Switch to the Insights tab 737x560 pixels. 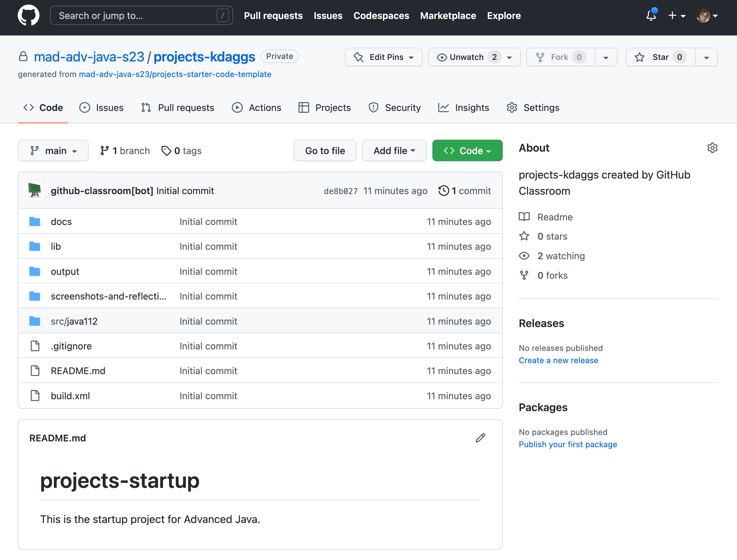coord(464,108)
